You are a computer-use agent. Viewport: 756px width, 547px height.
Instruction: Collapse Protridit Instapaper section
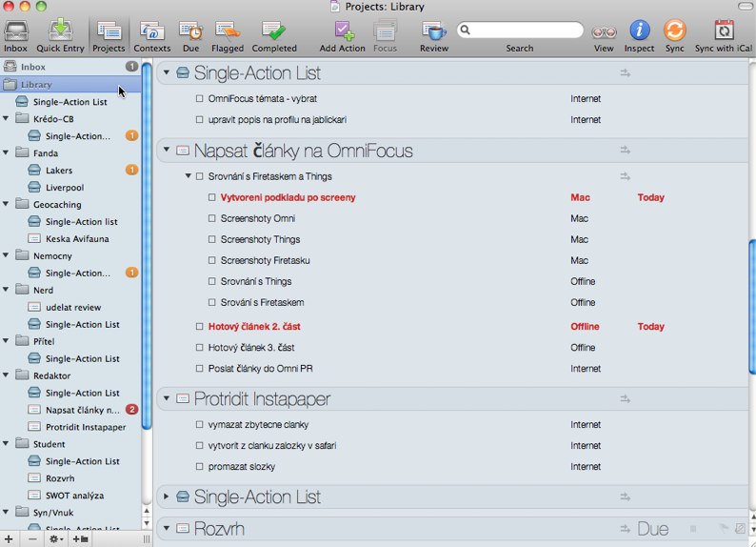tap(167, 398)
